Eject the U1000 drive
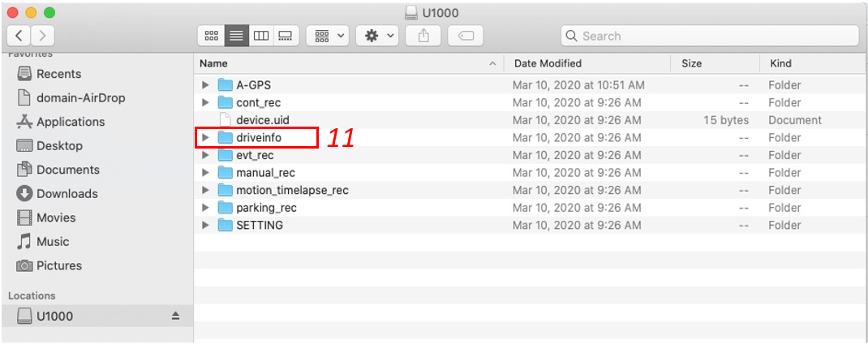This screenshot has height=345, width=868. (175, 317)
